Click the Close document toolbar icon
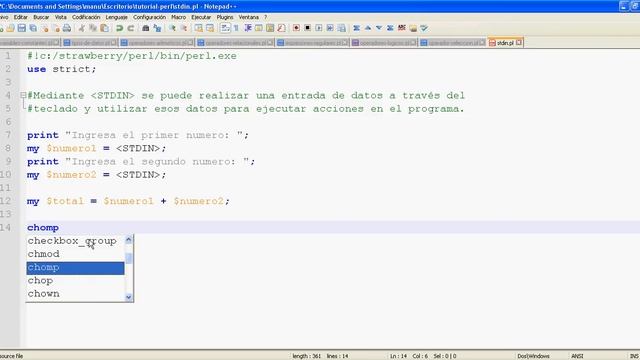The height and width of the screenshot is (360, 640). point(44,28)
